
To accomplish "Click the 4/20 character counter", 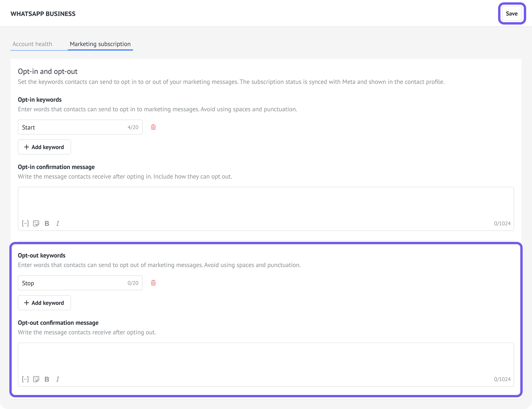I will point(133,127).
